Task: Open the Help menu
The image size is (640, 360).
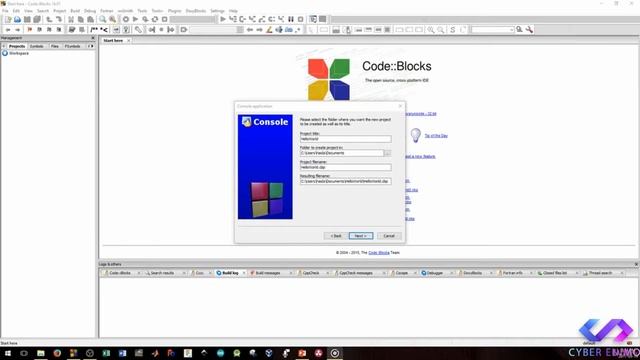Action: tap(233, 11)
